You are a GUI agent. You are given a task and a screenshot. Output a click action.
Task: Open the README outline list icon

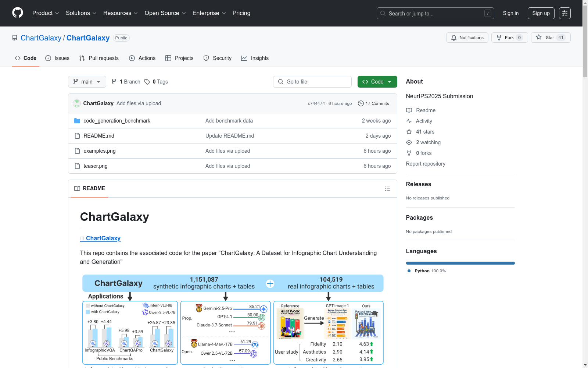click(388, 189)
